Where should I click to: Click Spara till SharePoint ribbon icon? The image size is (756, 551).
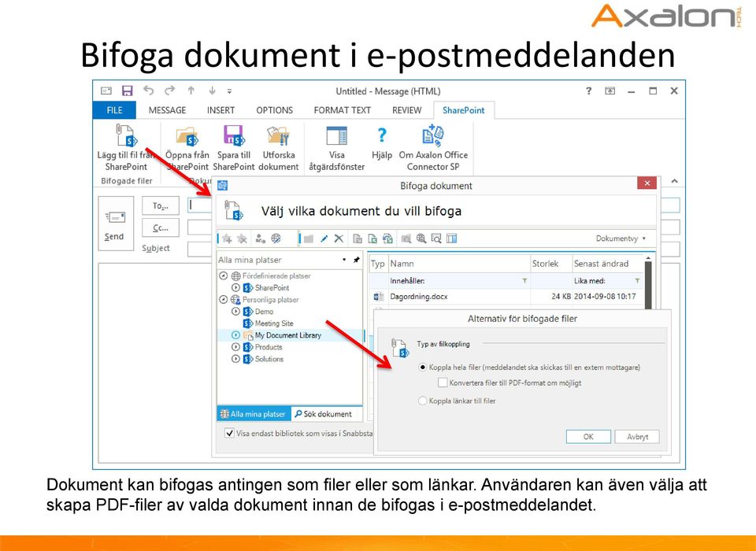click(x=234, y=135)
